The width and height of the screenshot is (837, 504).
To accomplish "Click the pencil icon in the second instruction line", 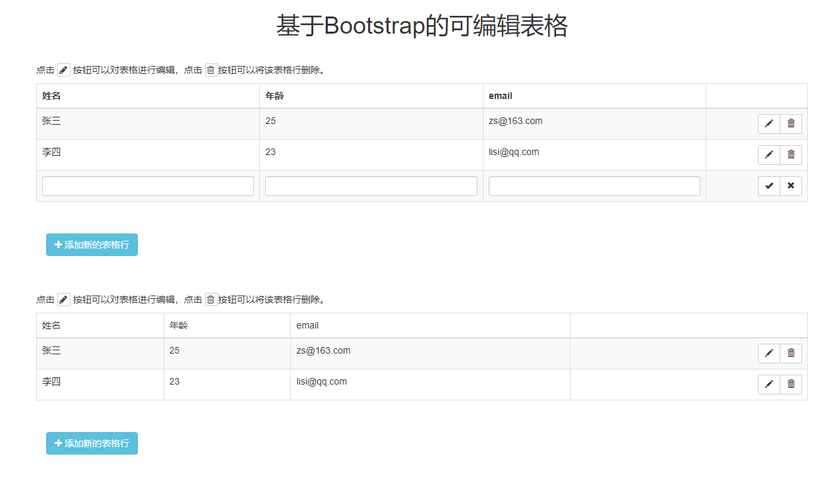I will click(x=64, y=299).
